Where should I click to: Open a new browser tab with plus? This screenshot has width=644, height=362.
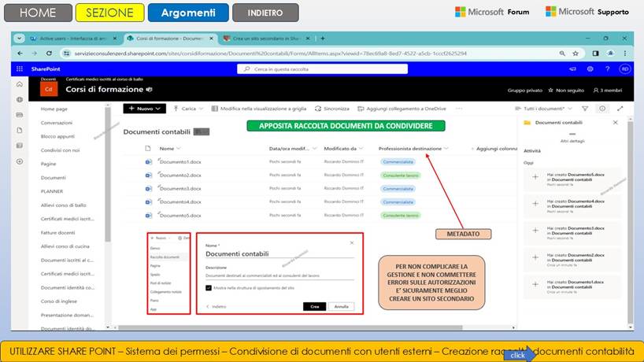point(323,39)
